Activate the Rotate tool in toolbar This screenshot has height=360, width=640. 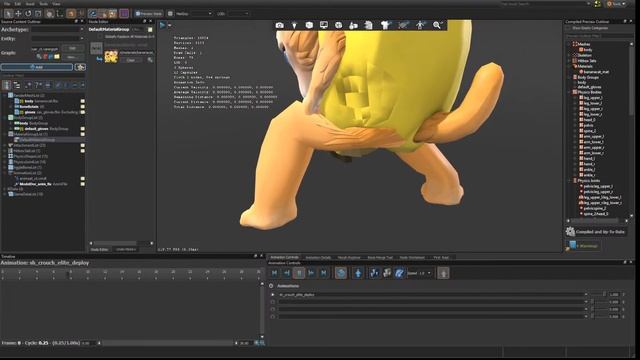tap(28, 13)
